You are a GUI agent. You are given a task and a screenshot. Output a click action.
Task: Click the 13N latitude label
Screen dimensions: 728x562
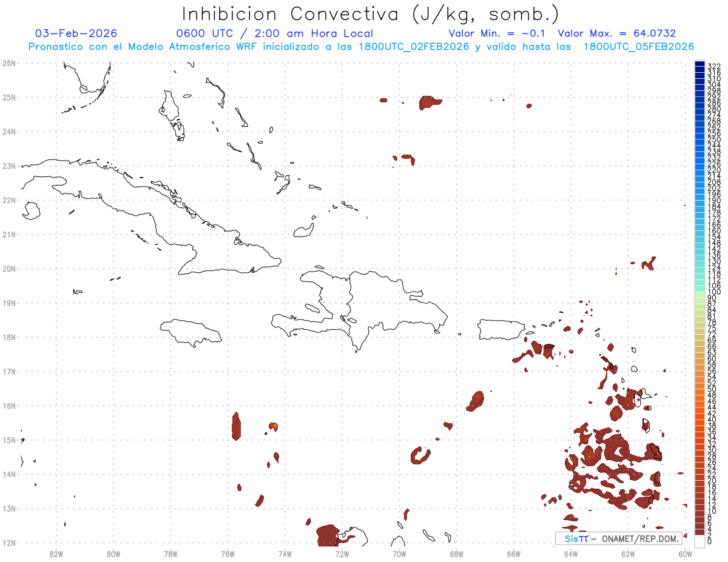pyautogui.click(x=9, y=508)
